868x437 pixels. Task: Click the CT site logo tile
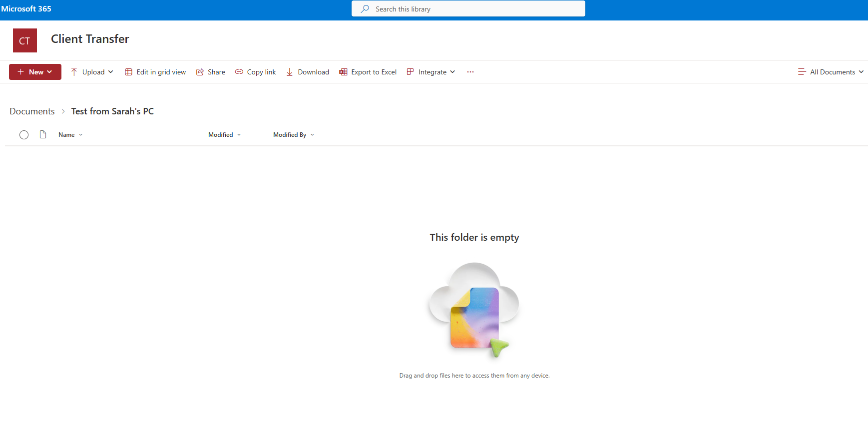pos(25,40)
